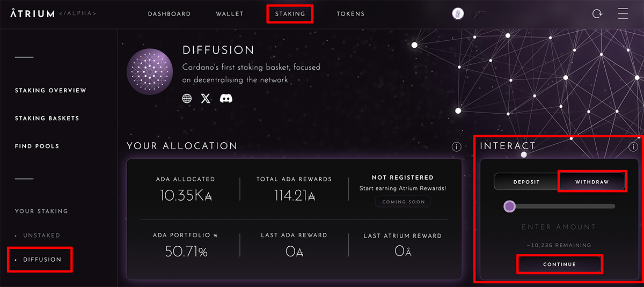This screenshot has height=287, width=644.
Task: Open the Wallet tab
Action: click(x=230, y=14)
